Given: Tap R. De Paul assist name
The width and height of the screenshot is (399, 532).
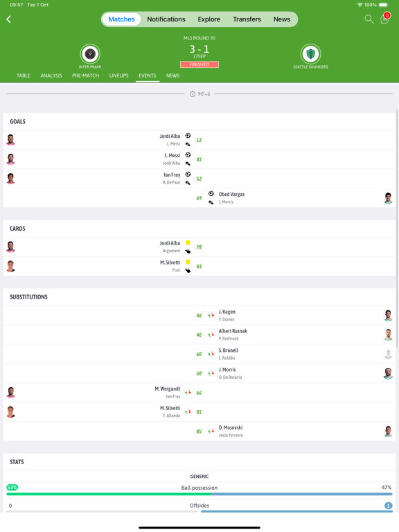Looking at the screenshot, I should tap(171, 183).
